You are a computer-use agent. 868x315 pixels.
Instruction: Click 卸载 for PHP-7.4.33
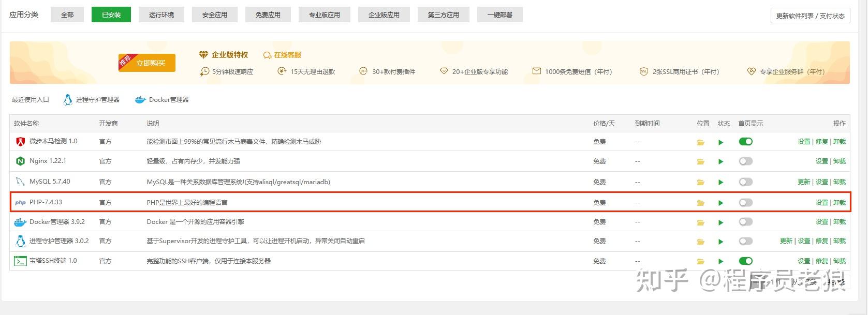(840, 202)
